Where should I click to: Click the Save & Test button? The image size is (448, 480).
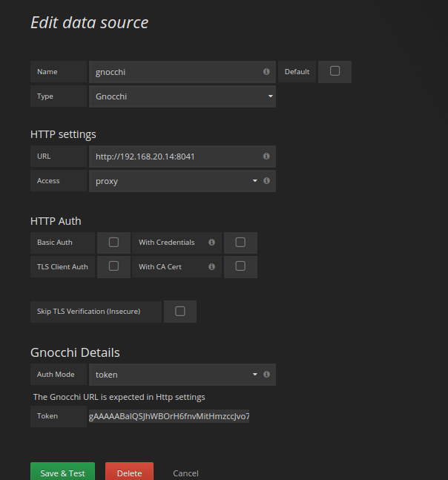click(62, 473)
